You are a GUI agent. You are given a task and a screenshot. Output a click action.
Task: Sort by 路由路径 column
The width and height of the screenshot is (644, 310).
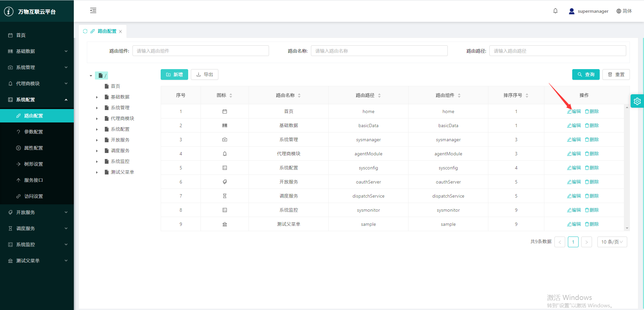pyautogui.click(x=379, y=96)
